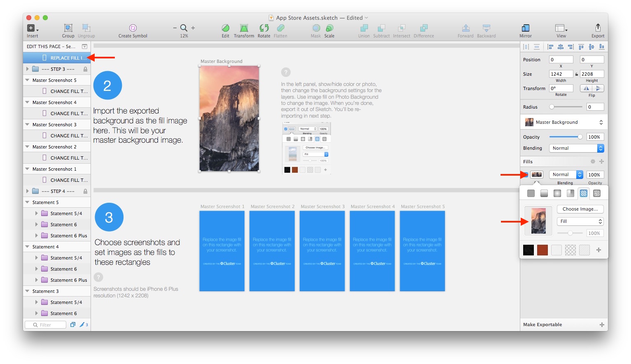Toggle the fill enabled checkbox
Viewport: 631px width, 364px height.
pyautogui.click(x=526, y=174)
